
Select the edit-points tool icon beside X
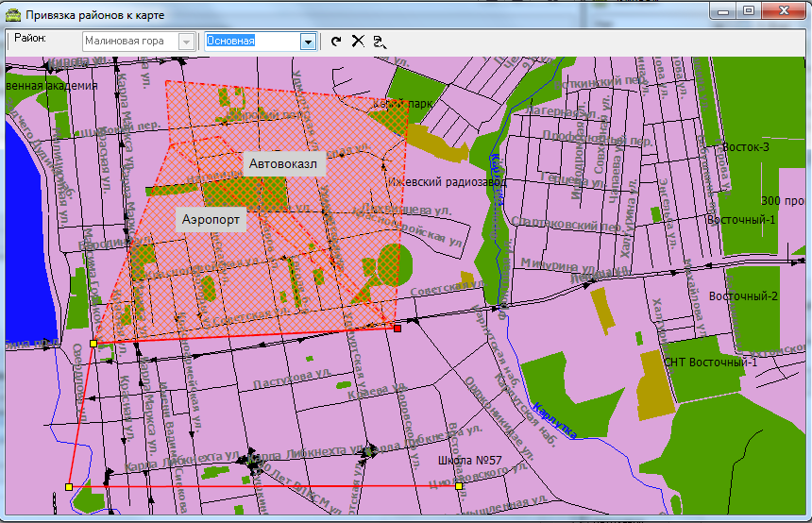click(379, 42)
